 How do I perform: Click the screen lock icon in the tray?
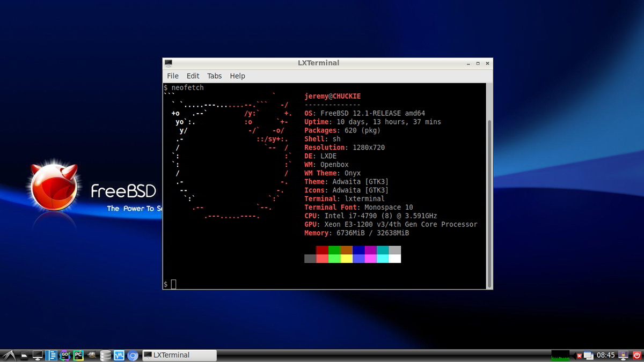[623, 355]
